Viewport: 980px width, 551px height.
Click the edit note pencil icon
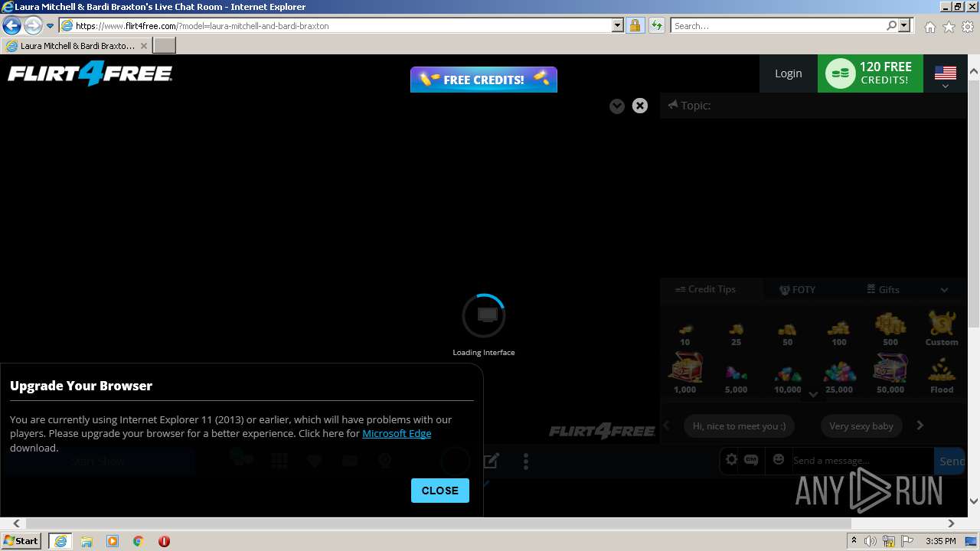coord(491,461)
